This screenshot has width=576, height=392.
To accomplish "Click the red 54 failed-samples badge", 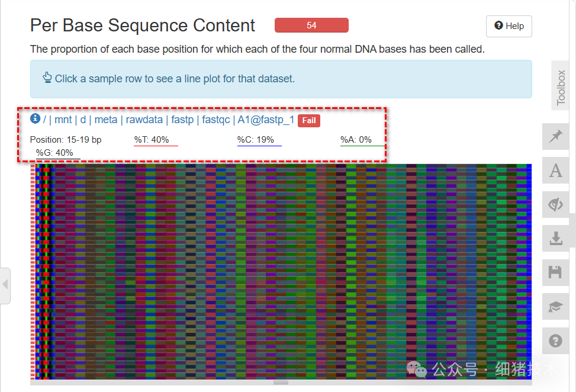I will [311, 25].
